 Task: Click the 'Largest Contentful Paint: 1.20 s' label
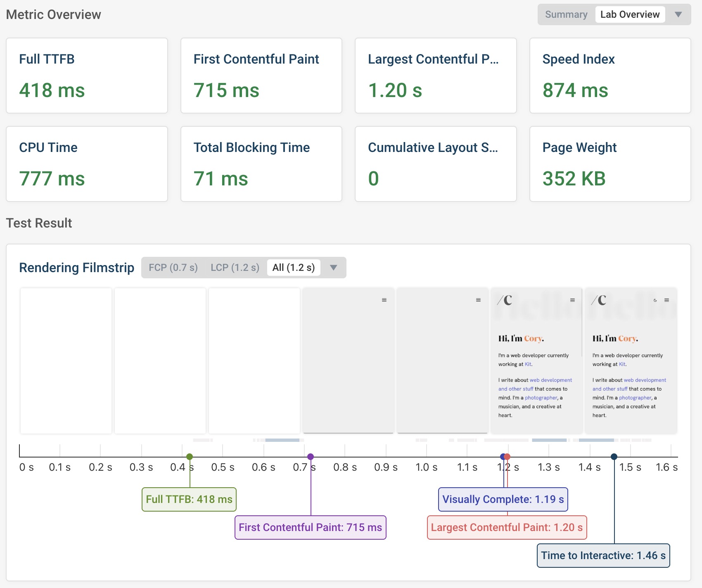(x=507, y=527)
